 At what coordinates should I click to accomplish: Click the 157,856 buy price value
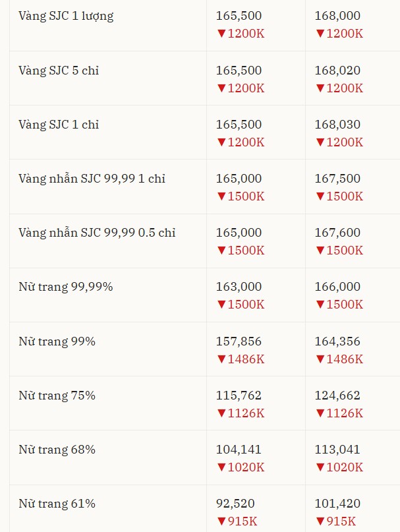click(x=239, y=341)
